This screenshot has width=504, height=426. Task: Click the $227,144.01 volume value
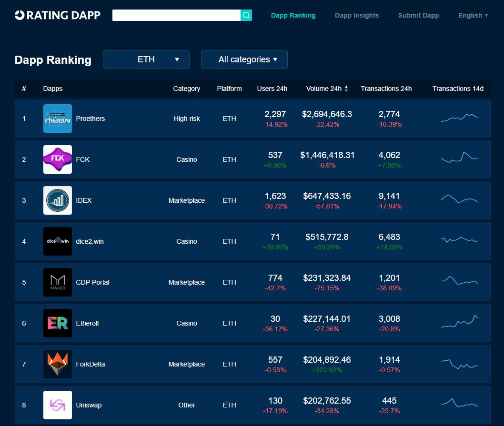(327, 319)
